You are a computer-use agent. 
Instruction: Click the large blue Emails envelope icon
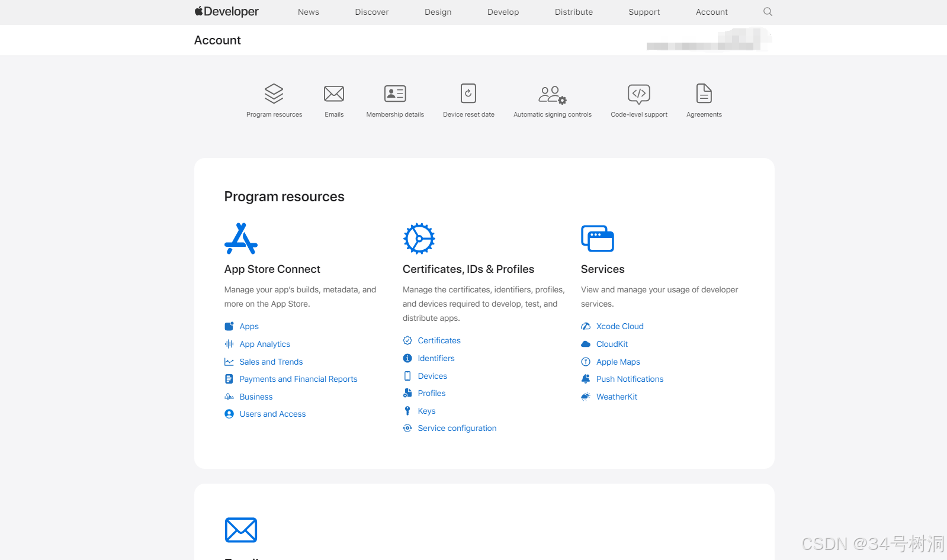241,530
